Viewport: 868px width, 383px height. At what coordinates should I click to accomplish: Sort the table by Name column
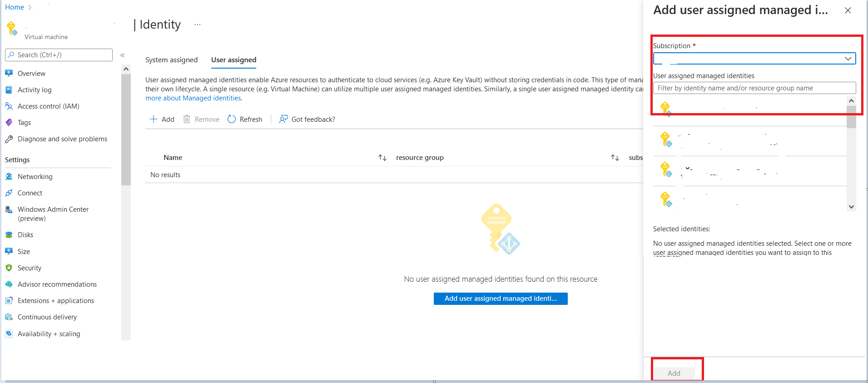382,158
